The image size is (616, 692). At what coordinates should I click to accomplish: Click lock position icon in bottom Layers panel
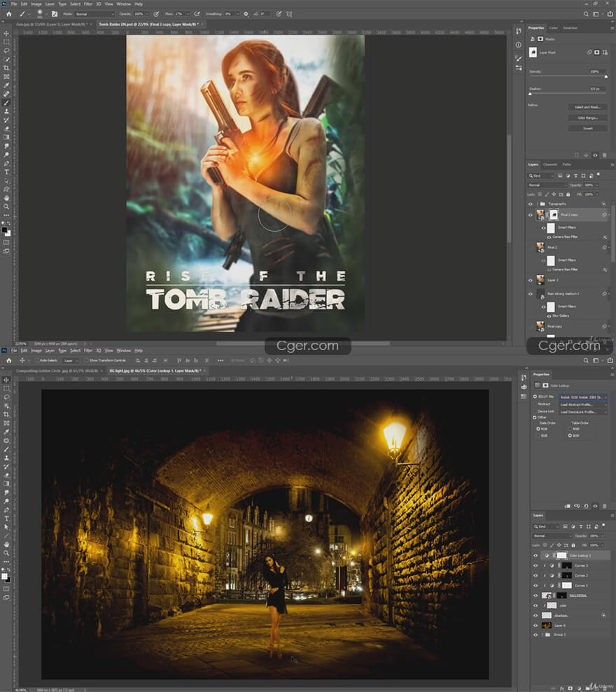coord(559,546)
